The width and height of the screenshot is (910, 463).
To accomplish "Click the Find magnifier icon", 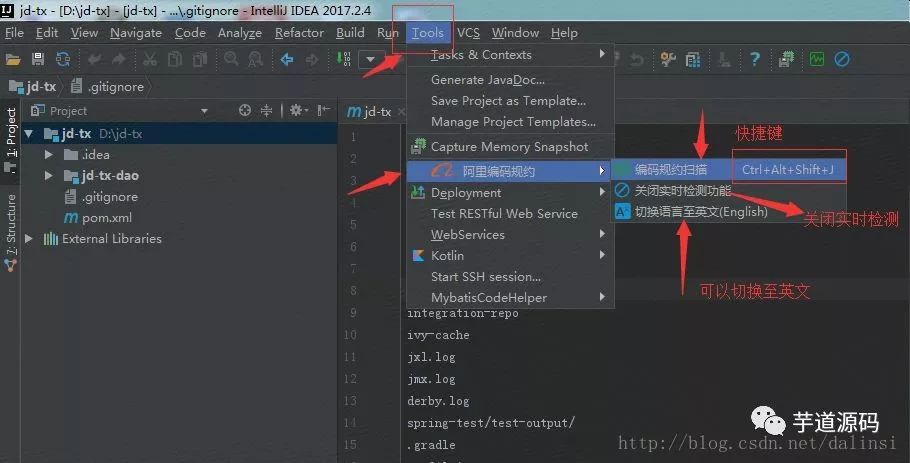I will pyautogui.click(x=231, y=59).
